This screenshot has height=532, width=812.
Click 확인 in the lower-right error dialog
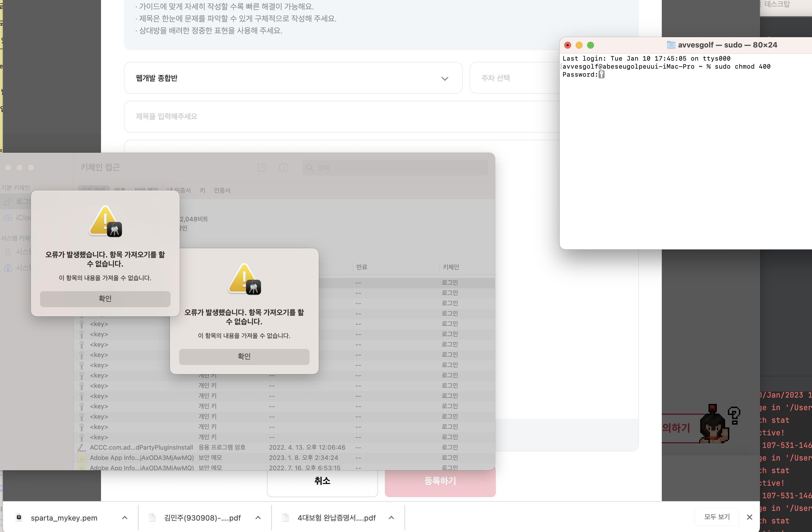pyautogui.click(x=244, y=357)
